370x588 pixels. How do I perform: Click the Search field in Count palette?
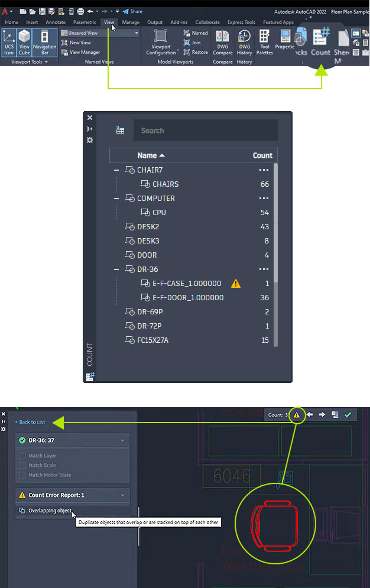[205, 131]
